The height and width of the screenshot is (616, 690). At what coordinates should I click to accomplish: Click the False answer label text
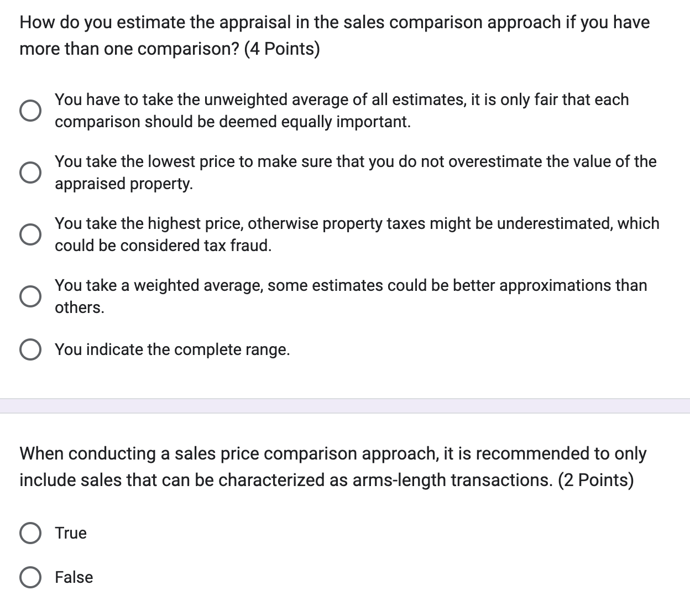pos(74,577)
